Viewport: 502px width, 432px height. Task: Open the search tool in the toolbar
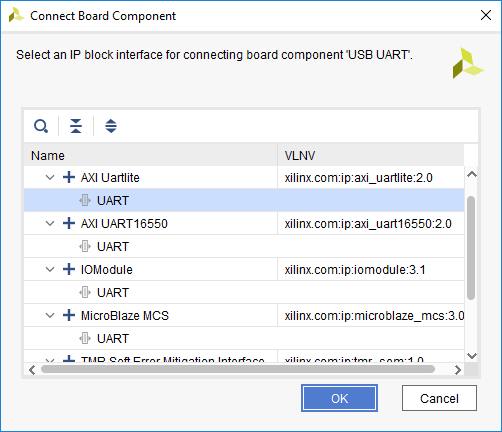click(x=41, y=126)
